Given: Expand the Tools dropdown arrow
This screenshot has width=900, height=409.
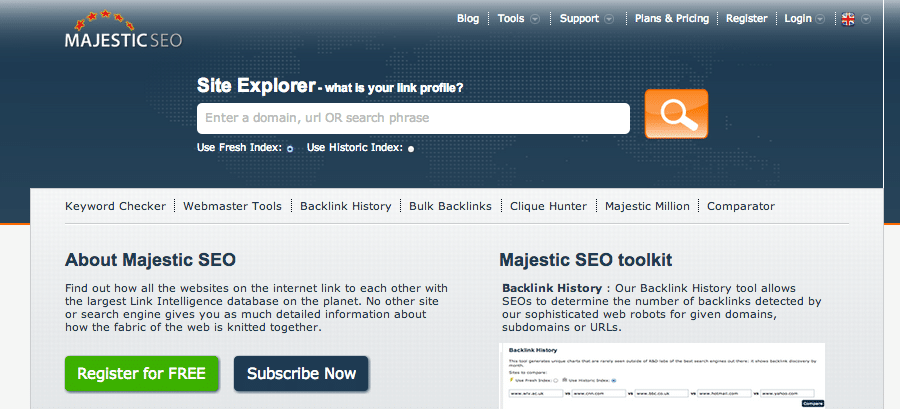Looking at the screenshot, I should tap(535, 19).
